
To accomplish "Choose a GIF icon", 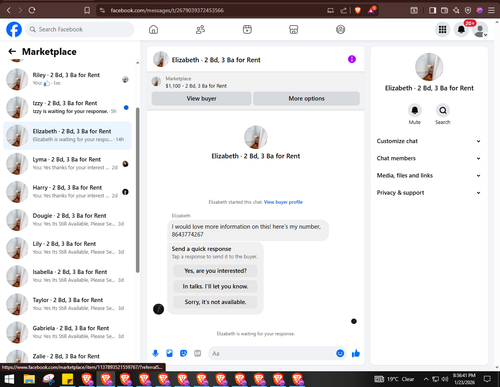I will click(x=197, y=353).
